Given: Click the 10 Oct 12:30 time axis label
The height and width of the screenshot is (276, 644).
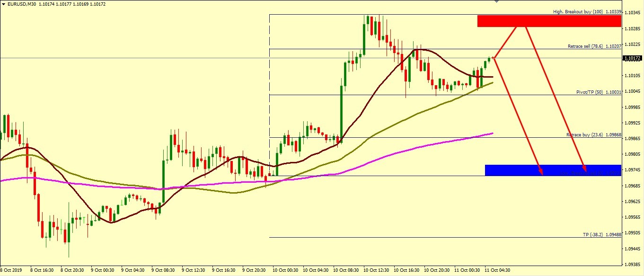Looking at the screenshot, I should click(376, 270).
